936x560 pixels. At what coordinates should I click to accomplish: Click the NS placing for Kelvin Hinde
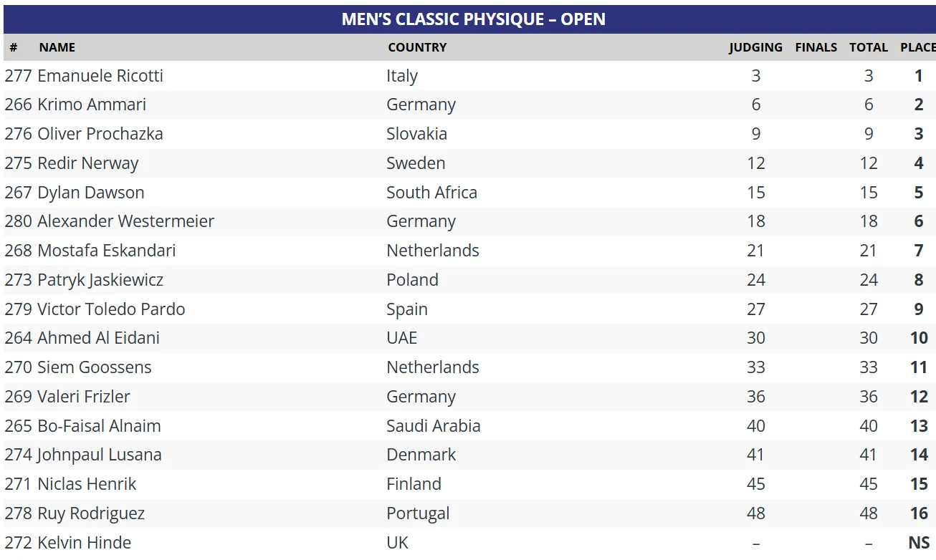[x=918, y=543]
